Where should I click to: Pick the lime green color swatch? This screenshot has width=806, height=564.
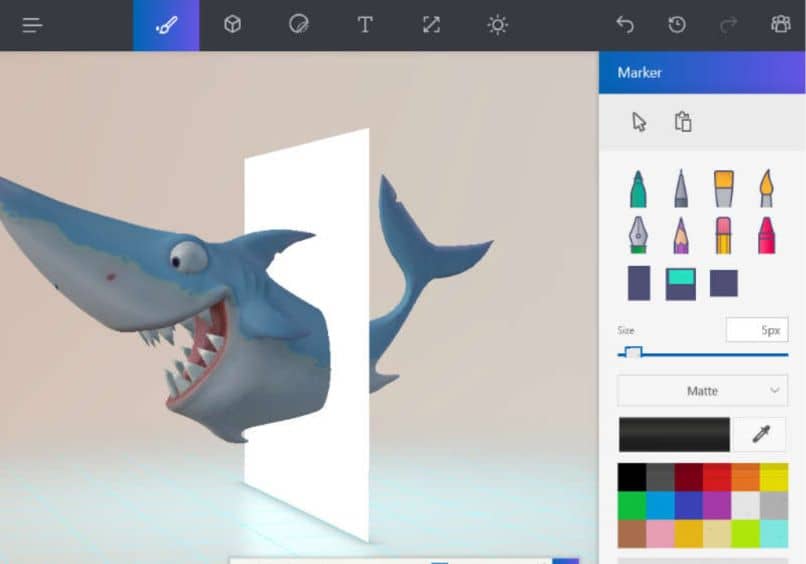[745, 534]
